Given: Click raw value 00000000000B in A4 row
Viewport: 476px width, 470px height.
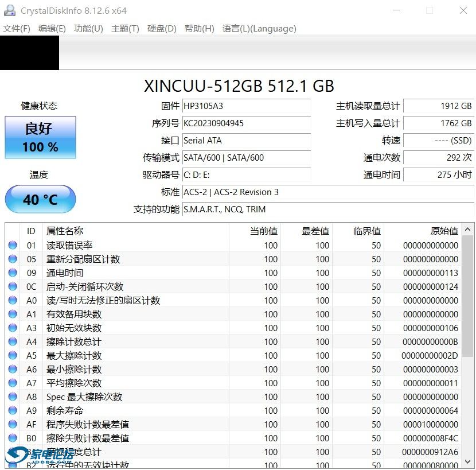Looking at the screenshot, I should [430, 342].
